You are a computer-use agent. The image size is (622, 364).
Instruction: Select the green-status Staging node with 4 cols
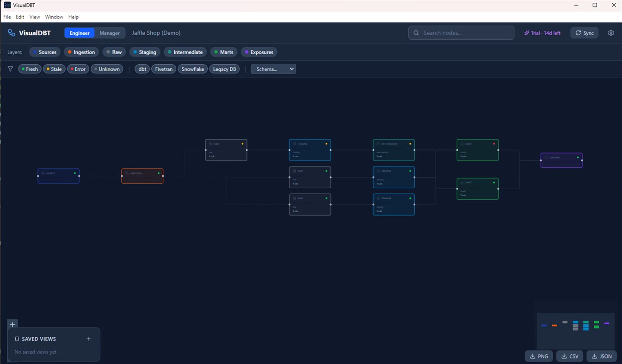[394, 177]
